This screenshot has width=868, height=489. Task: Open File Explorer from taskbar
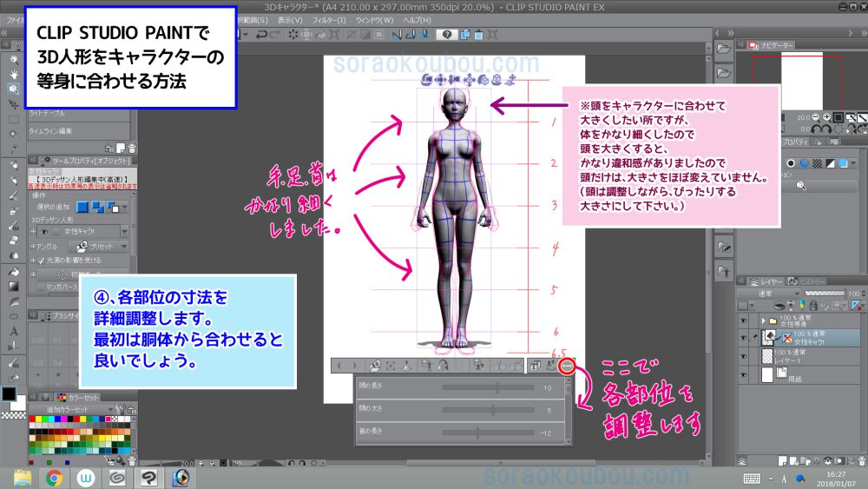(23, 478)
